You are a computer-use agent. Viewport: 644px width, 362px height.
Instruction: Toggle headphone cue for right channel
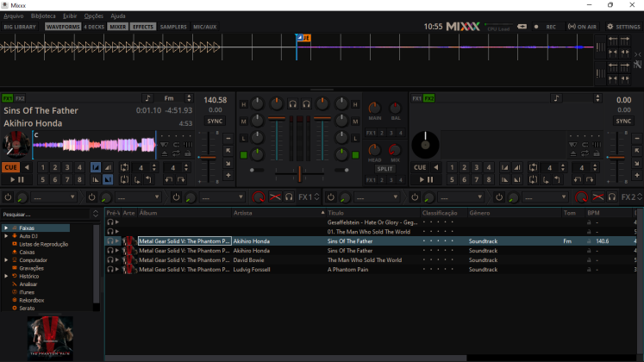click(x=306, y=104)
